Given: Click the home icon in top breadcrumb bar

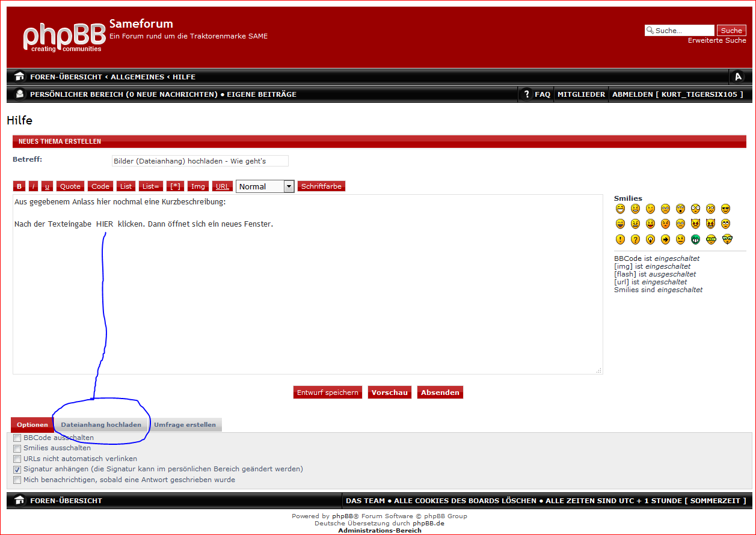Looking at the screenshot, I should coord(20,77).
